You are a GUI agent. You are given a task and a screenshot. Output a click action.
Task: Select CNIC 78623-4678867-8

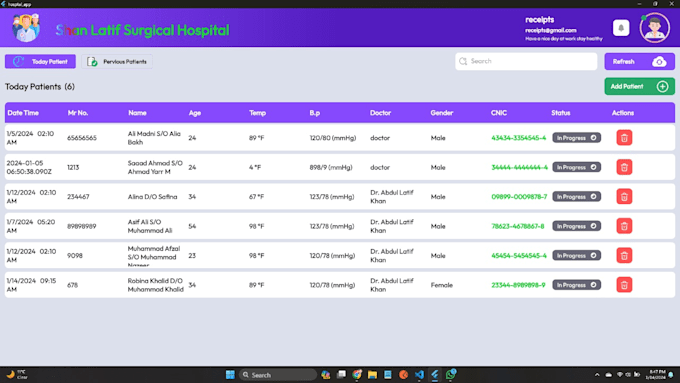pos(517,226)
